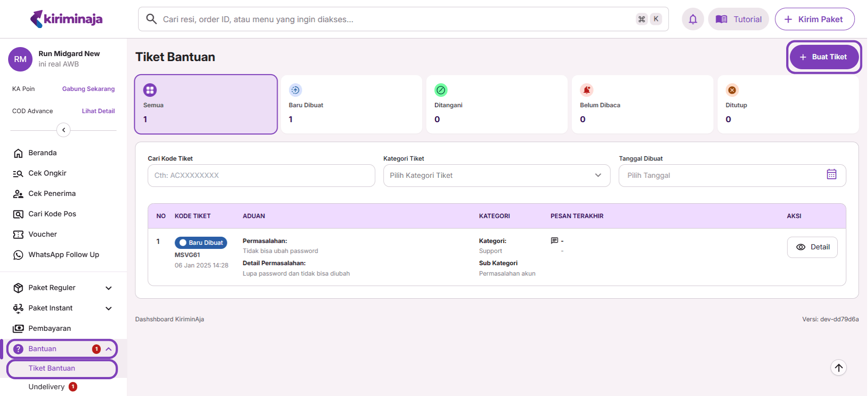Screen dimensions: 868x396
Task: Click the scroll-to-top arrow button
Action: [x=839, y=367]
